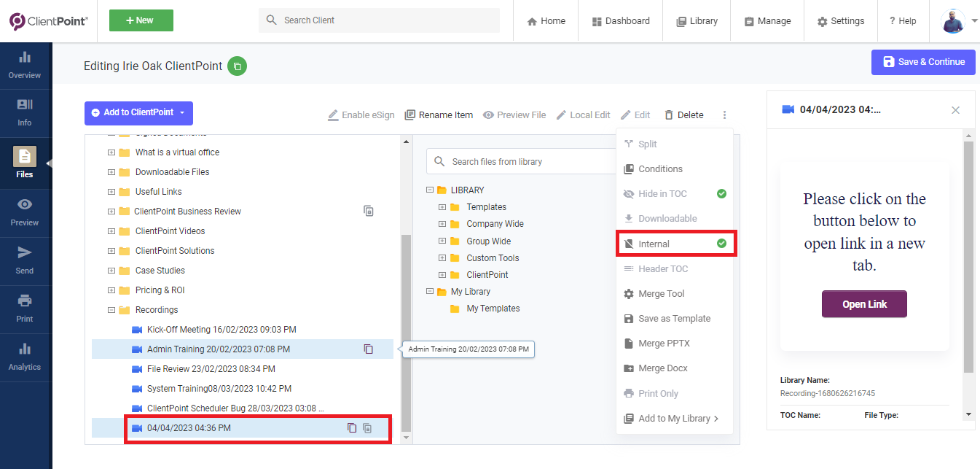
Task: Expand the What is a virtual office folder
Action: [111, 152]
